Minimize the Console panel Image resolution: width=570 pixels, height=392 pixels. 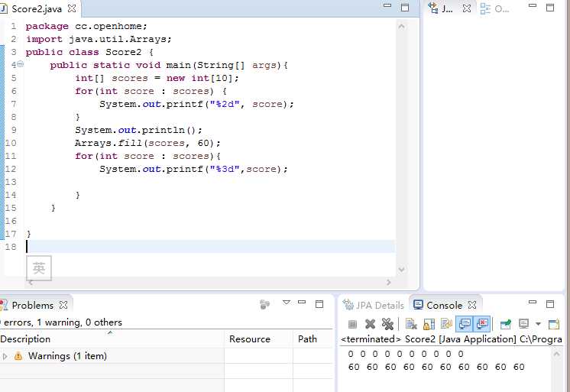click(533, 302)
